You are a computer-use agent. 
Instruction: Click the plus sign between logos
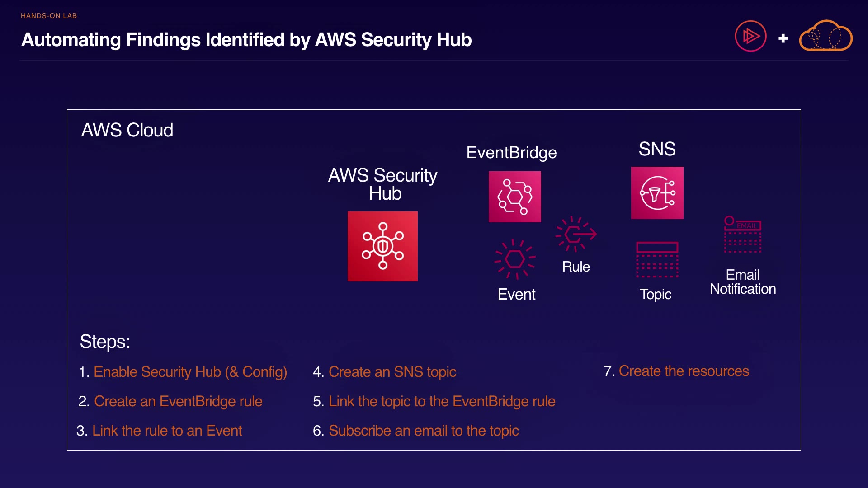point(783,38)
